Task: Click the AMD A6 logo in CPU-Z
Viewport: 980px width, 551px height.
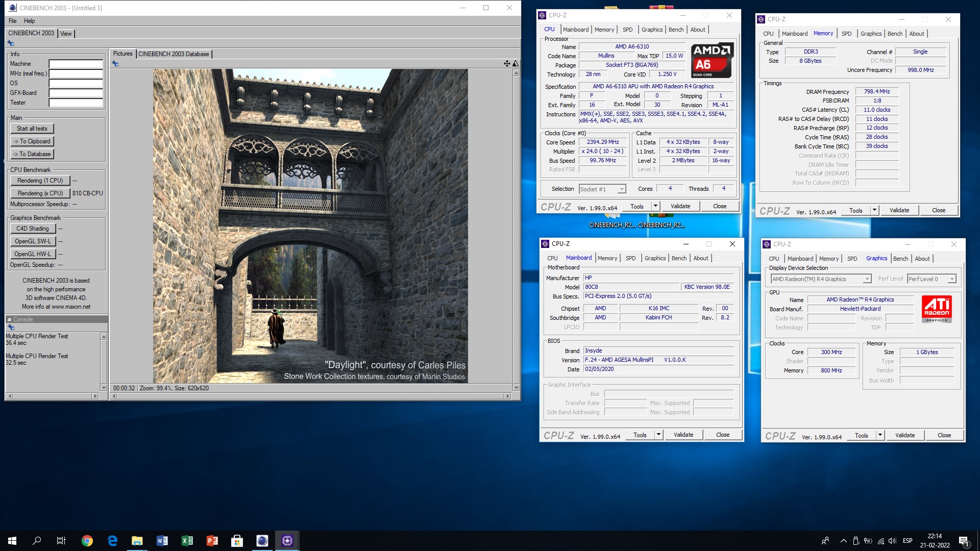Action: (712, 60)
